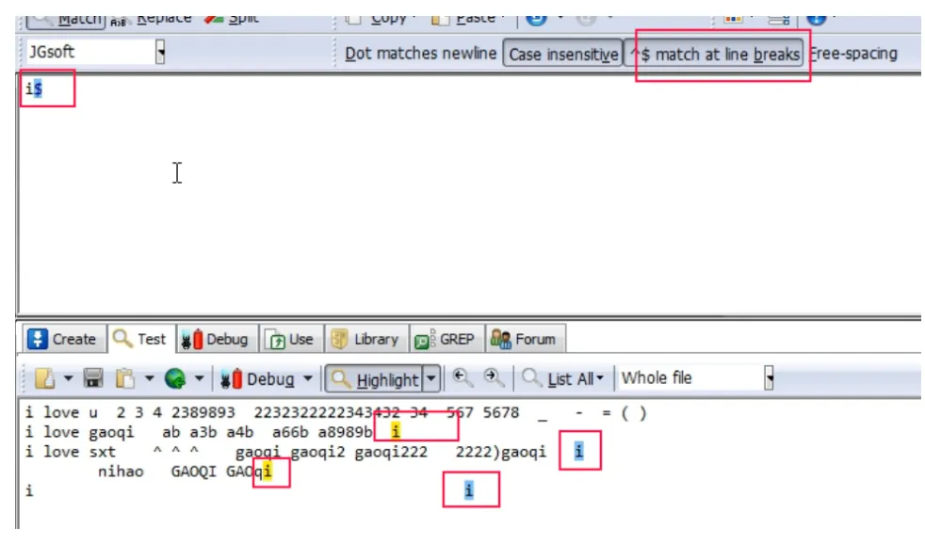
Task: Click the word 'GAOQI' in test text
Action: pyautogui.click(x=193, y=472)
